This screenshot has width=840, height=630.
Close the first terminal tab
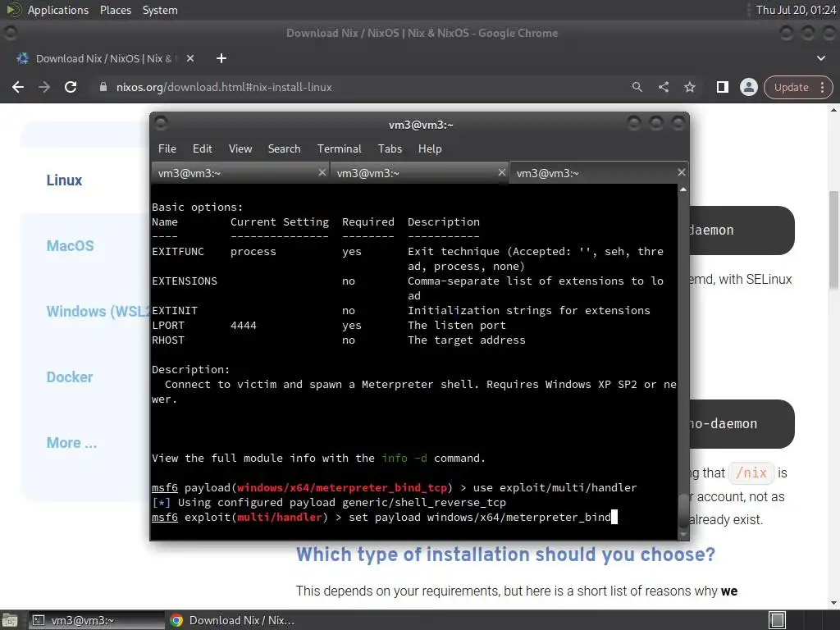pos(322,172)
